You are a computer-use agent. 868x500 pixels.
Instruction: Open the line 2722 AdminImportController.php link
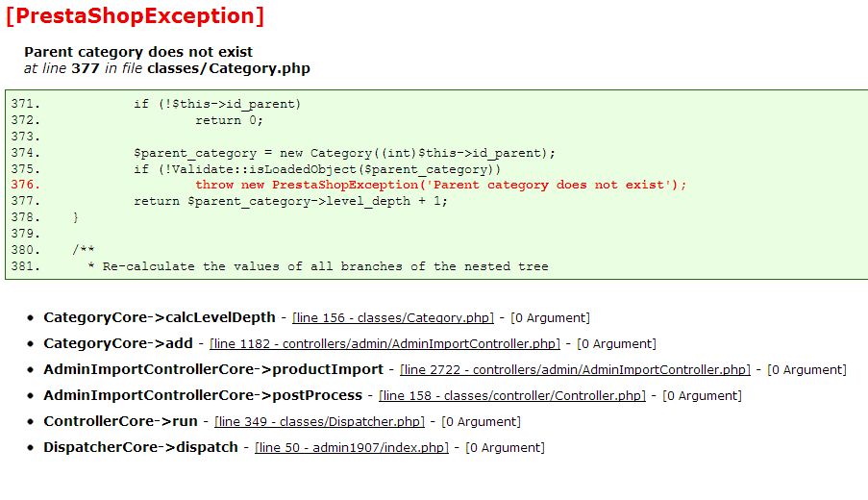575,370
